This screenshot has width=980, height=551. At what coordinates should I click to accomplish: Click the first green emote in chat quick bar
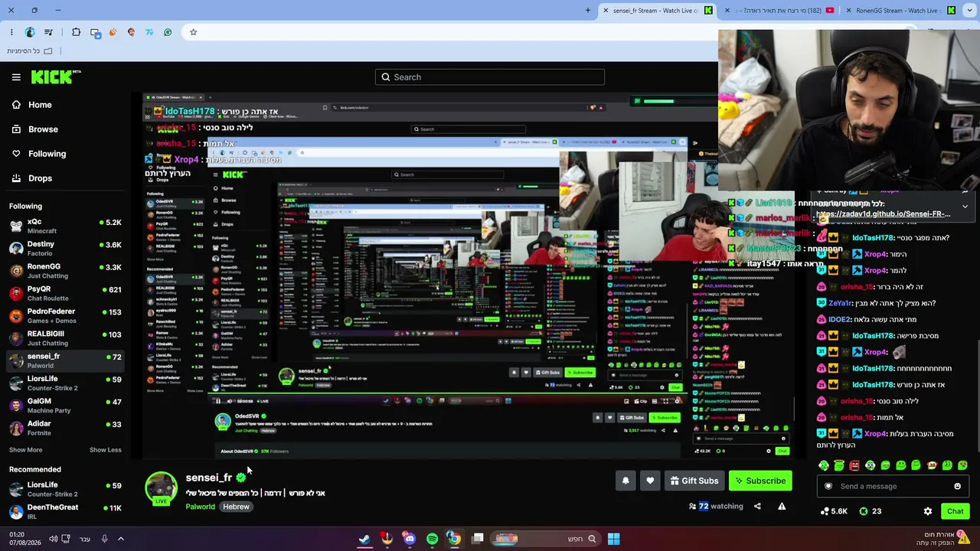pyautogui.click(x=824, y=465)
